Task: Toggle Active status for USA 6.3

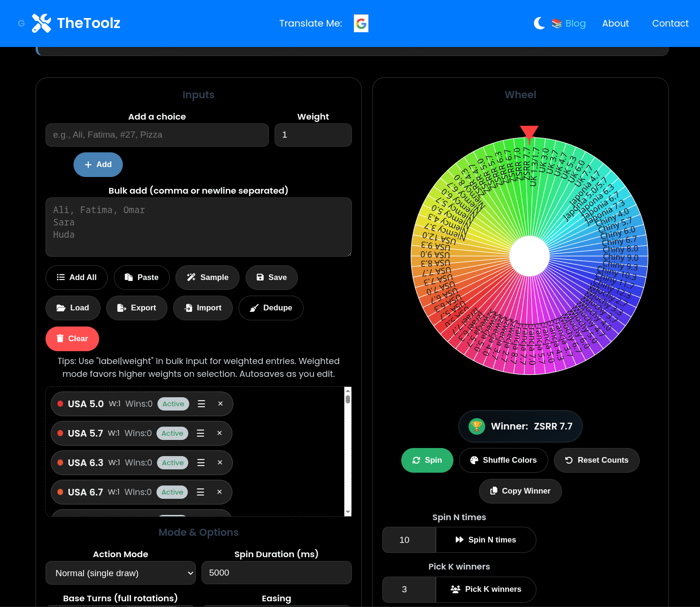Action: pyautogui.click(x=173, y=463)
